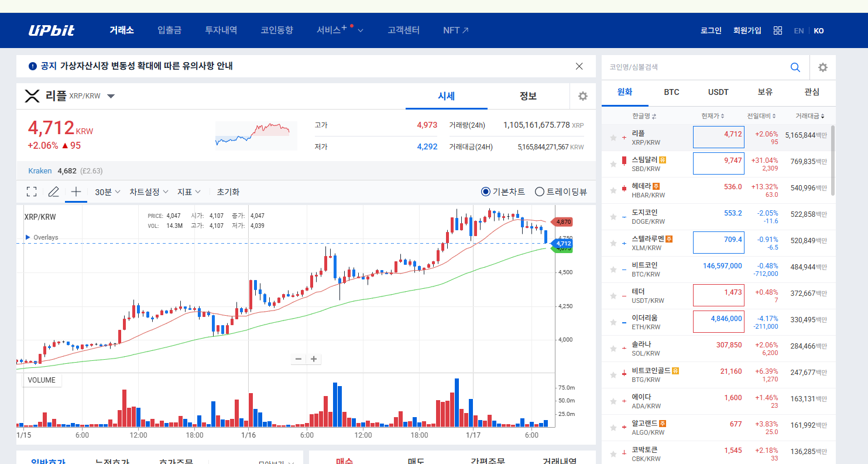The height and width of the screenshot is (464, 868).
Task: Open the 가상자산시장 변동성 notice text
Action: point(146,66)
